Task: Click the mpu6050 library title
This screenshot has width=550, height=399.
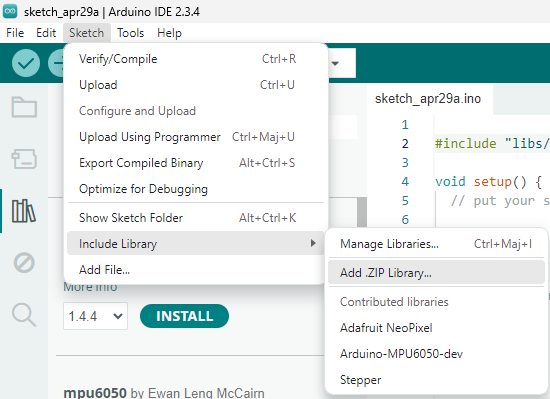Action: [x=95, y=392]
